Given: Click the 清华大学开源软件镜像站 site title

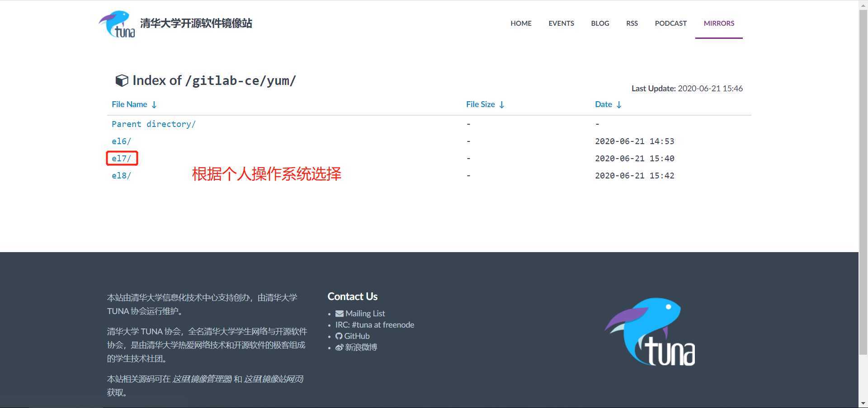Looking at the screenshot, I should click(x=196, y=23).
